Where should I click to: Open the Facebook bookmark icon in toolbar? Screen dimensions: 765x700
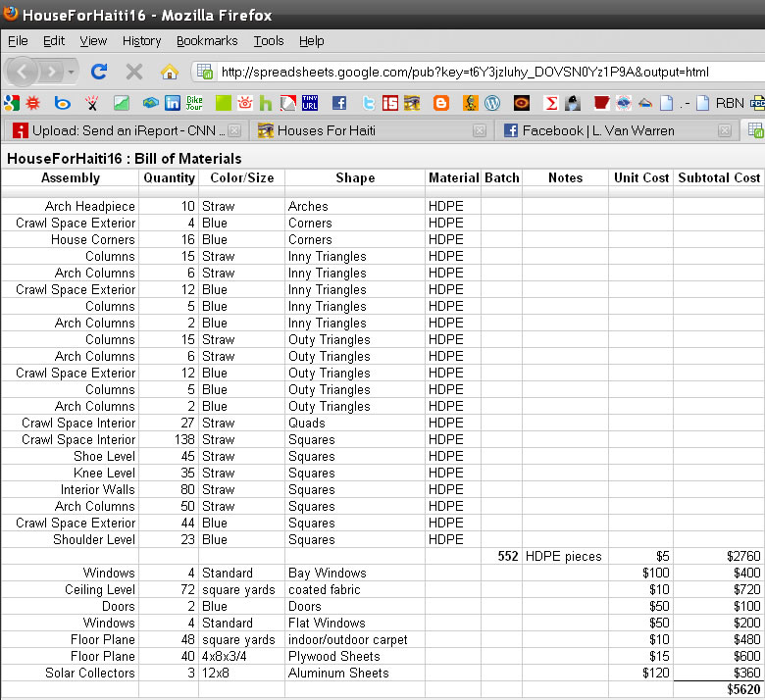(x=339, y=103)
